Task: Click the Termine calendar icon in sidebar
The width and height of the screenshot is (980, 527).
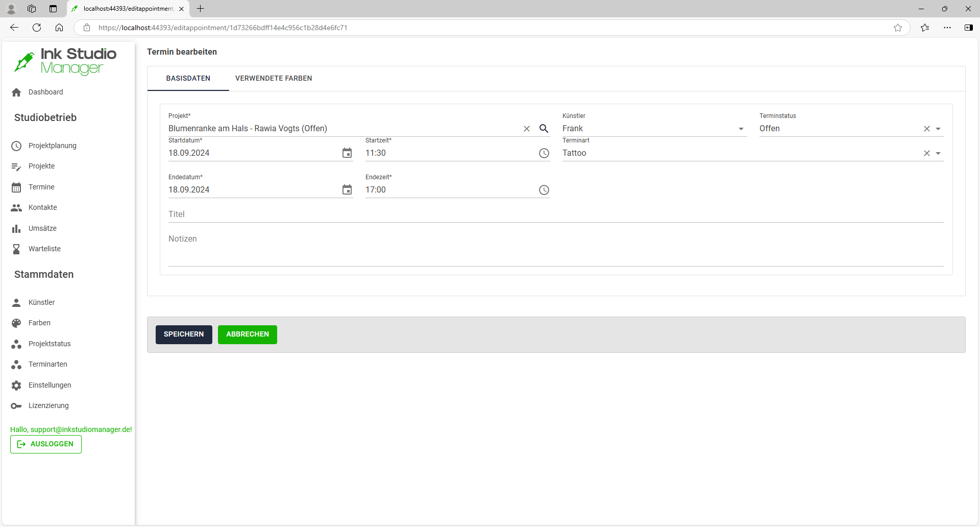Action: pyautogui.click(x=16, y=187)
